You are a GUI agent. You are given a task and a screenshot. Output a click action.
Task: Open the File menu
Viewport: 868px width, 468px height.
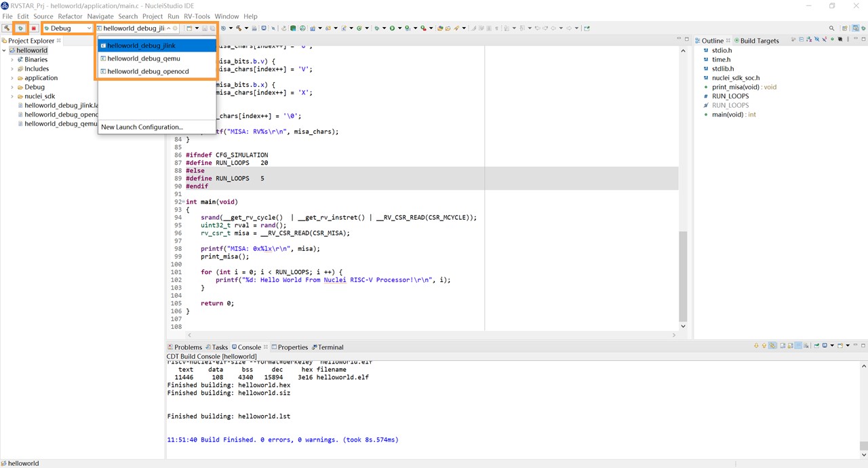coord(7,16)
